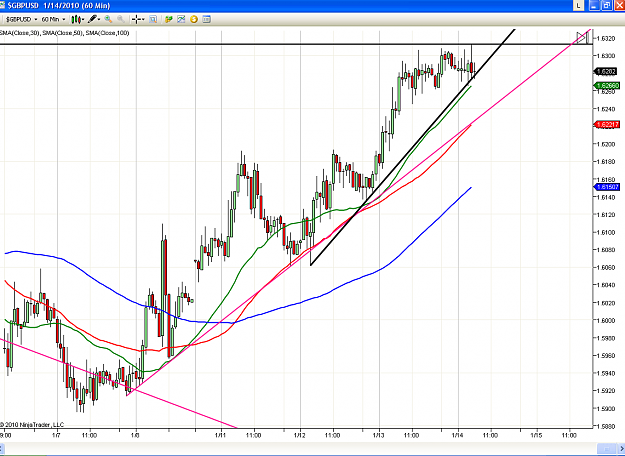625x456 pixels.
Task: Select the steep black trend line
Action: tap(413, 147)
